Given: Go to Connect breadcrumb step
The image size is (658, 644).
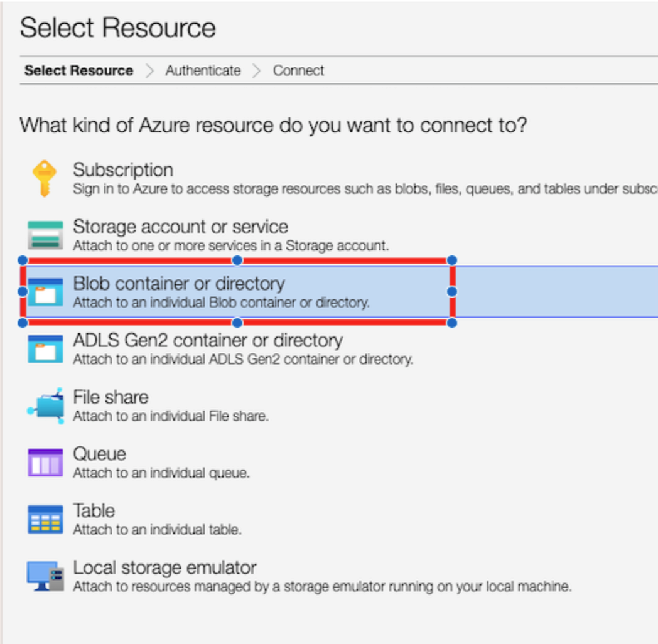Looking at the screenshot, I should (x=298, y=70).
